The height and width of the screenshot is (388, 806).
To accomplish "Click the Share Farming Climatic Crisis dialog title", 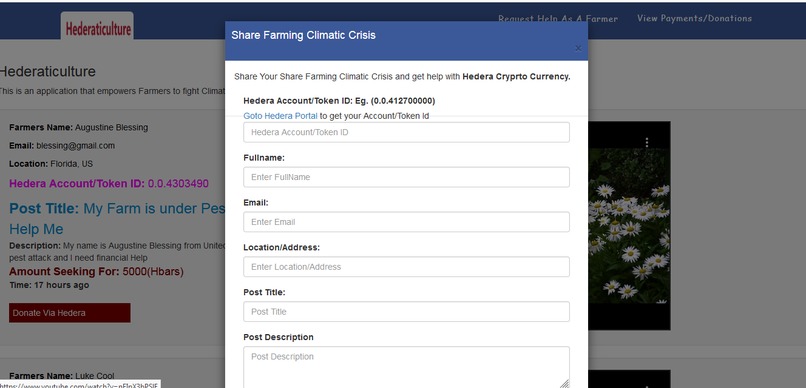I will pyautogui.click(x=303, y=35).
